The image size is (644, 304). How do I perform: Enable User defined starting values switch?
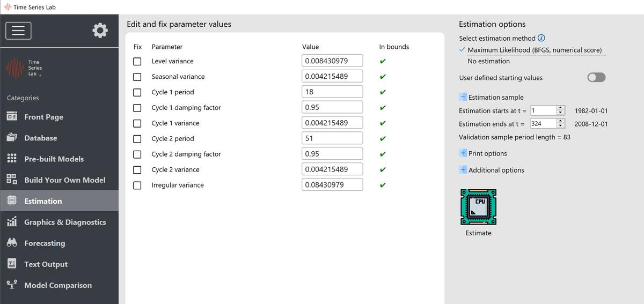[x=596, y=77]
